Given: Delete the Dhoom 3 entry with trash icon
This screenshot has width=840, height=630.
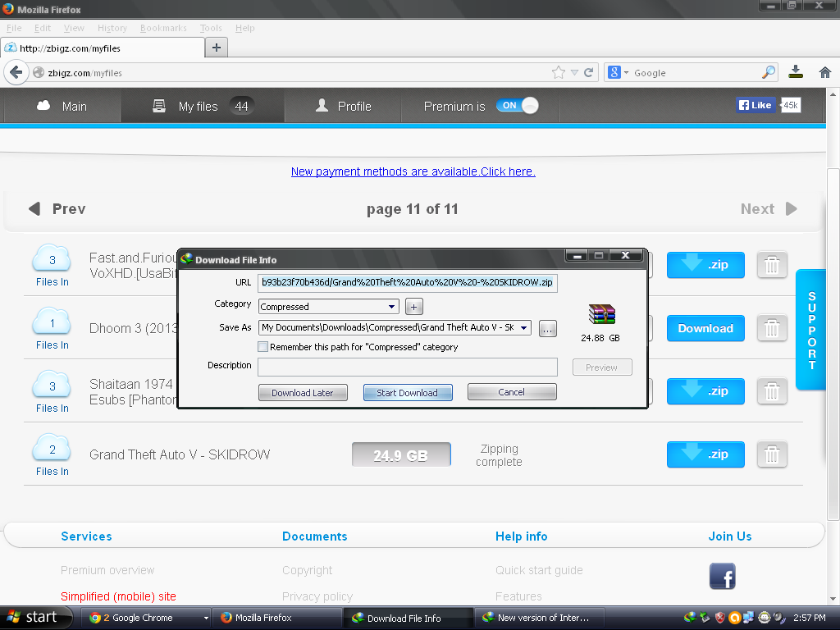Looking at the screenshot, I should pyautogui.click(x=772, y=328).
